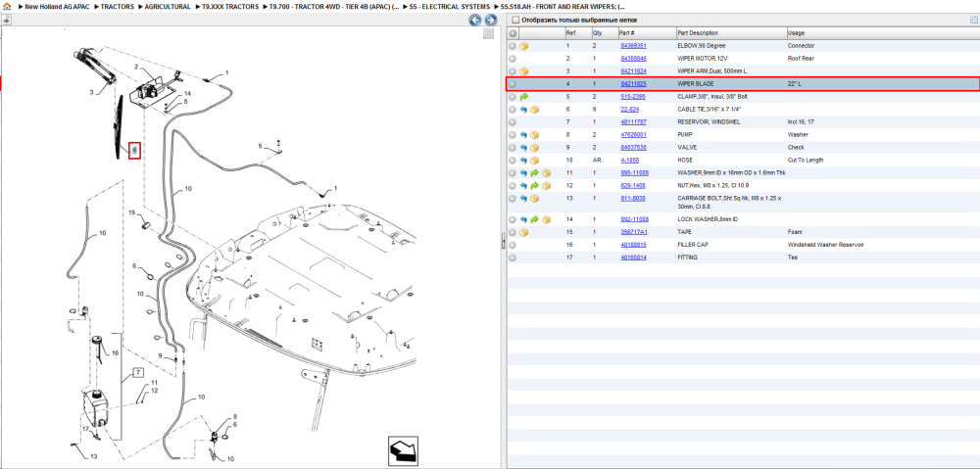
Task: Select 'RESERVOIR, WINDSHIEL' description cell
Action: (709, 122)
